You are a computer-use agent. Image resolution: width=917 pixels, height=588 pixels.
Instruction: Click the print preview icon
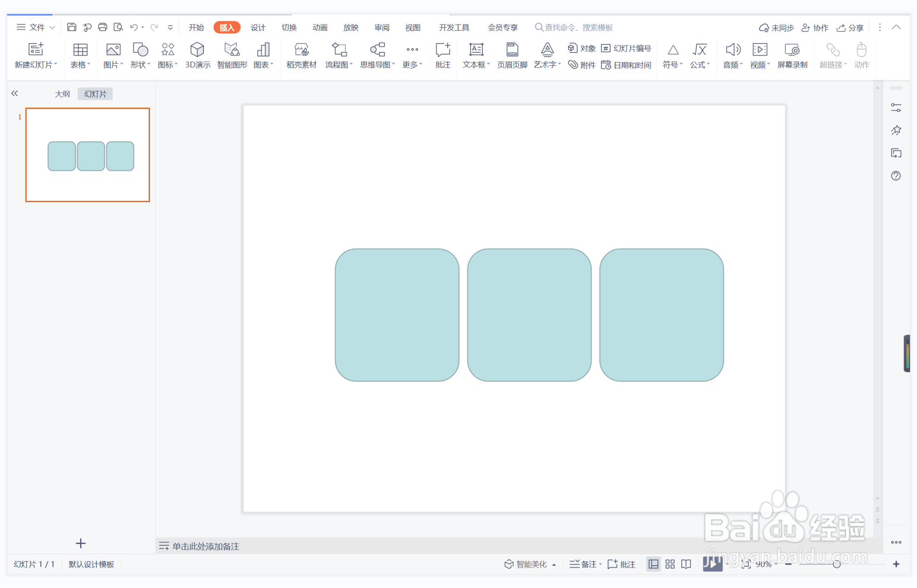click(x=118, y=27)
